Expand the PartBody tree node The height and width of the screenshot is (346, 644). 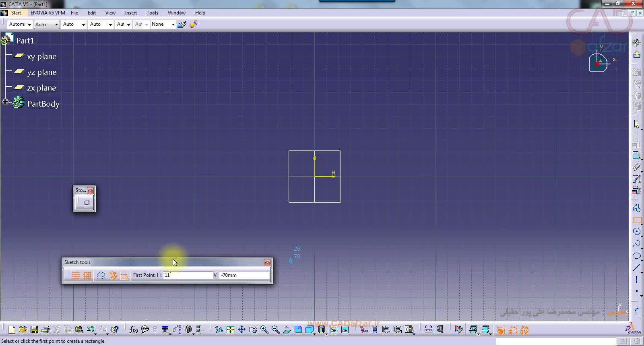pos(5,102)
